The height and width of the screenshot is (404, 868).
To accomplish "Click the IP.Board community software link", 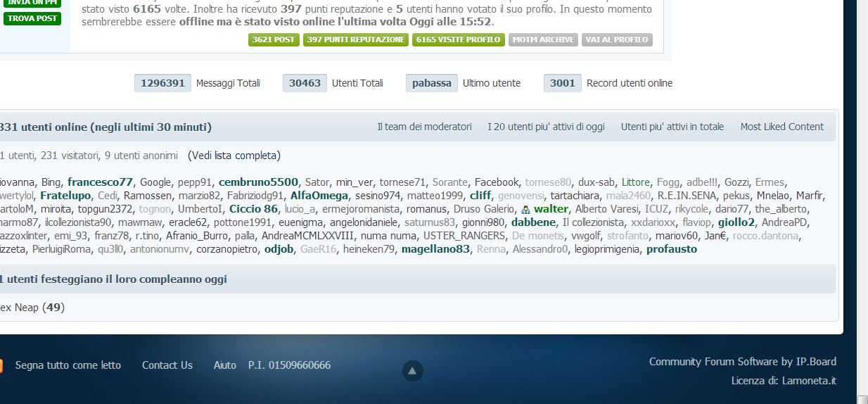I will (x=743, y=362).
